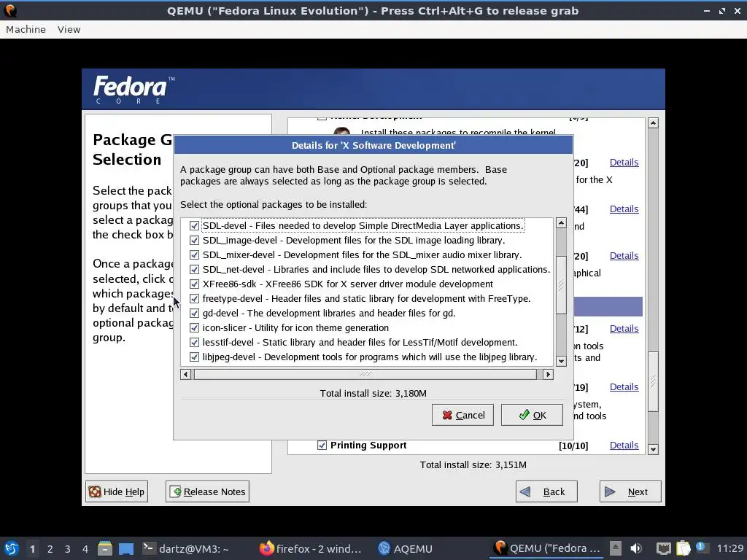The width and height of the screenshot is (747, 560).
Task: Click the QEMU Fedora taskbar entry
Action: point(546,548)
